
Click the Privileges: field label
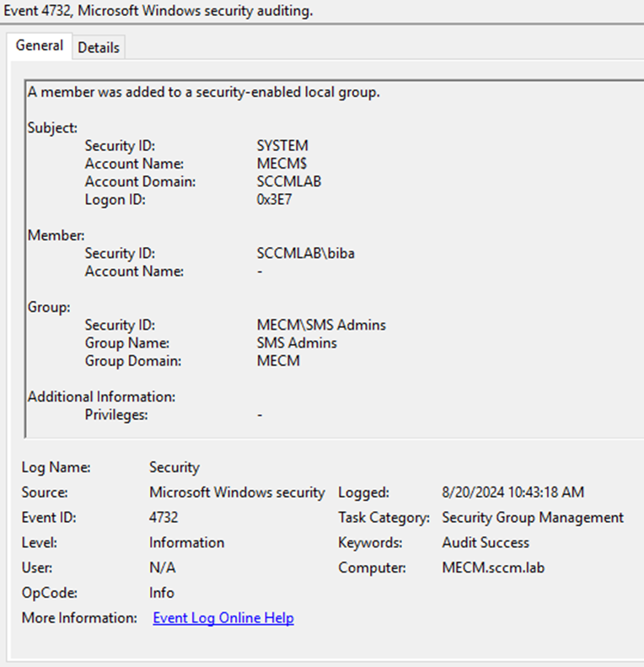click(116, 414)
